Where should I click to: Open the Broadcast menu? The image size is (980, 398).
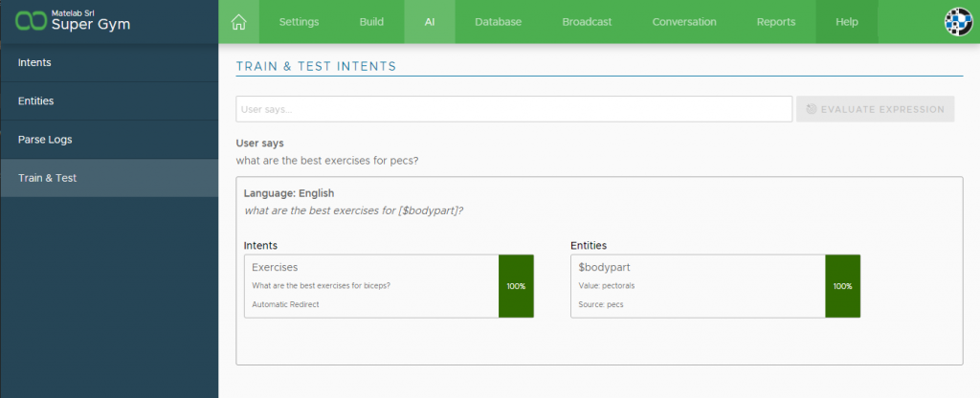point(587,22)
